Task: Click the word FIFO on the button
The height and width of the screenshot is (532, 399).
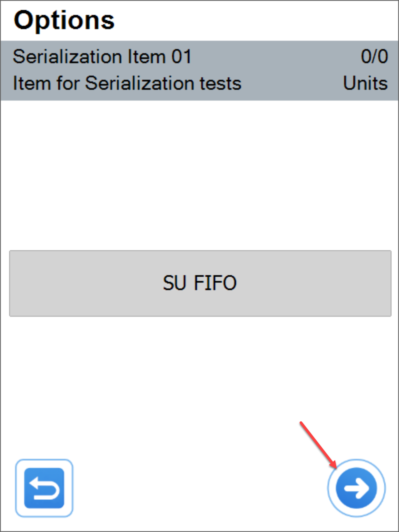Action: pyautogui.click(x=215, y=283)
